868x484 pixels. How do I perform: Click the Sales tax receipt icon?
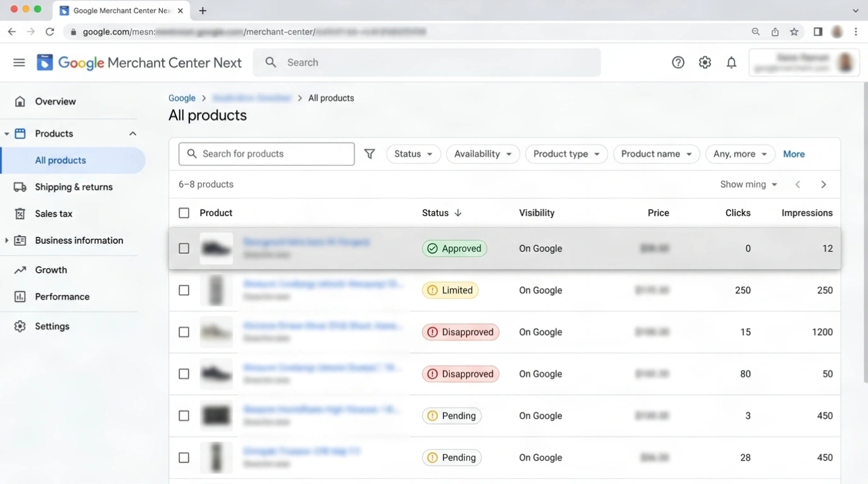point(20,214)
